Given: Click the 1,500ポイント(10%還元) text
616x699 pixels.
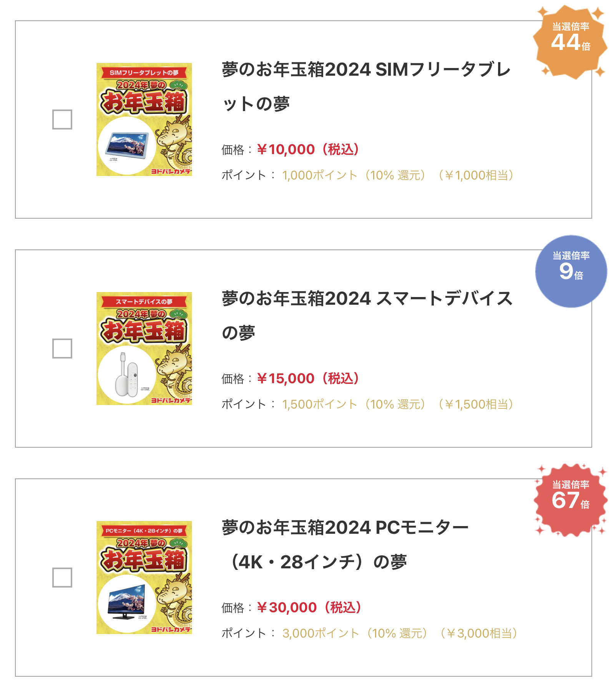Looking at the screenshot, I should click(x=354, y=404).
